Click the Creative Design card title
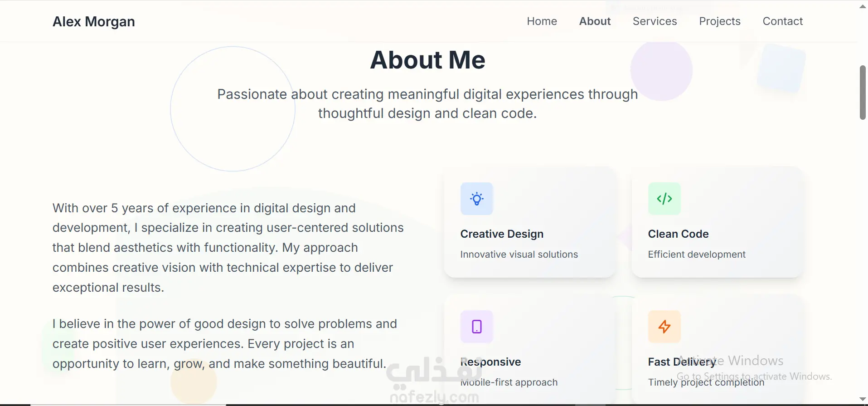The height and width of the screenshot is (406, 868). [502, 234]
